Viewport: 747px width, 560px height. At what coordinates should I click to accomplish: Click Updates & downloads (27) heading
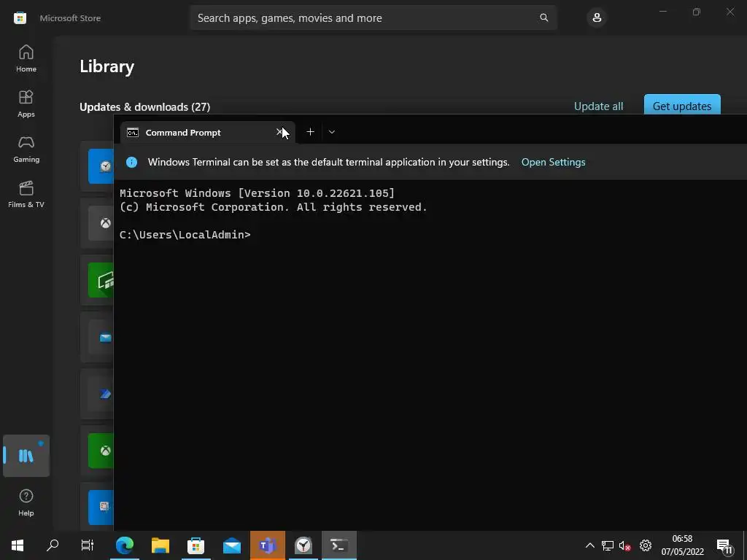point(145,106)
